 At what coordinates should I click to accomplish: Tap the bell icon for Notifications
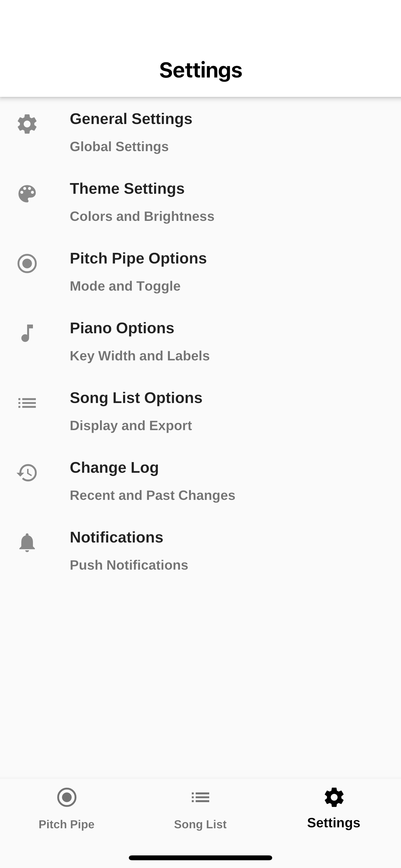pos(27,542)
